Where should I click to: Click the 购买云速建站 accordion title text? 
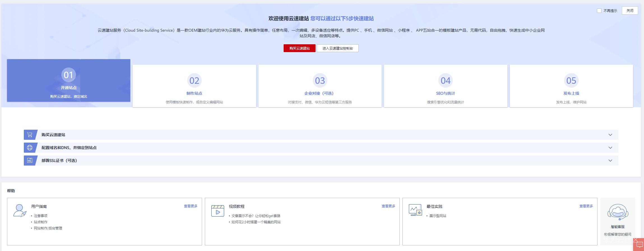(53, 135)
